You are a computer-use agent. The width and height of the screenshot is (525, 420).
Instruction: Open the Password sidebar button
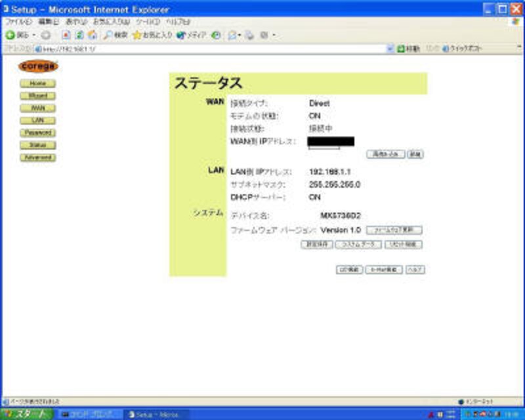click(x=38, y=133)
